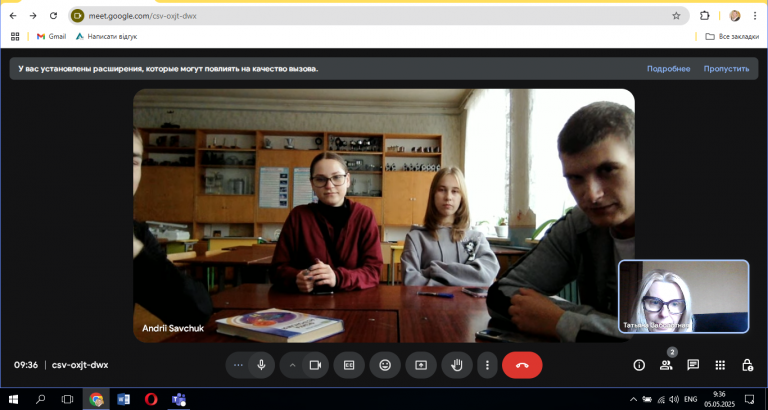Select the self-view video thumbnail
This screenshot has height=410, width=768.
coord(684,296)
